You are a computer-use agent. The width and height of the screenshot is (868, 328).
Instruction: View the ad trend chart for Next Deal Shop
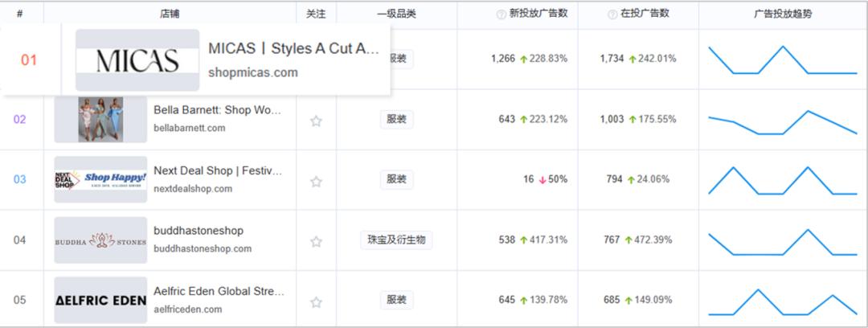point(782,180)
